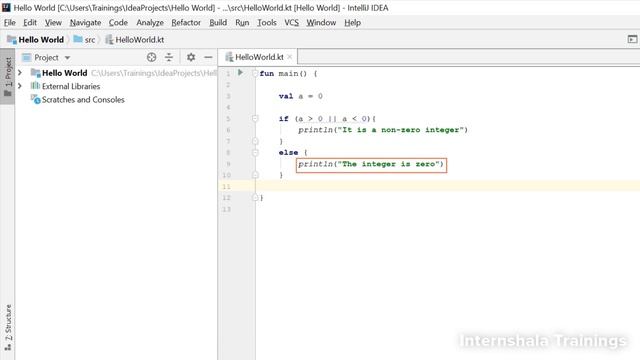Hide the Project panel with minus icon
Viewport: 640px width, 360px height.
208,58
